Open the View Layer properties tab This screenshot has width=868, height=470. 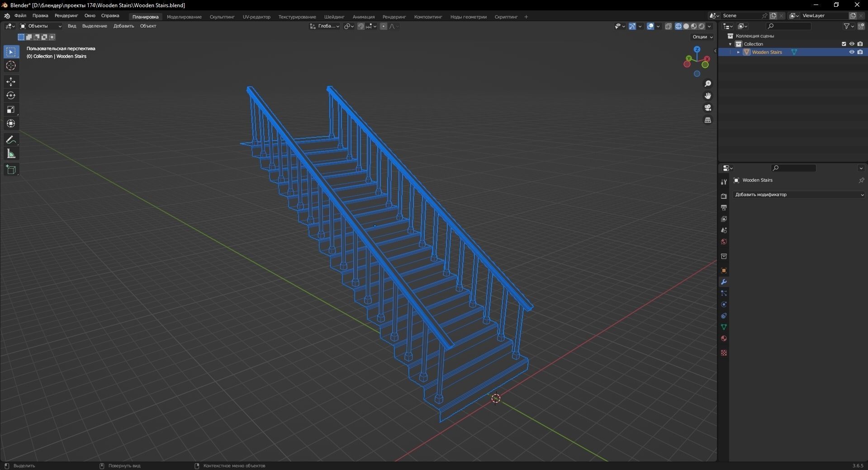click(x=724, y=219)
